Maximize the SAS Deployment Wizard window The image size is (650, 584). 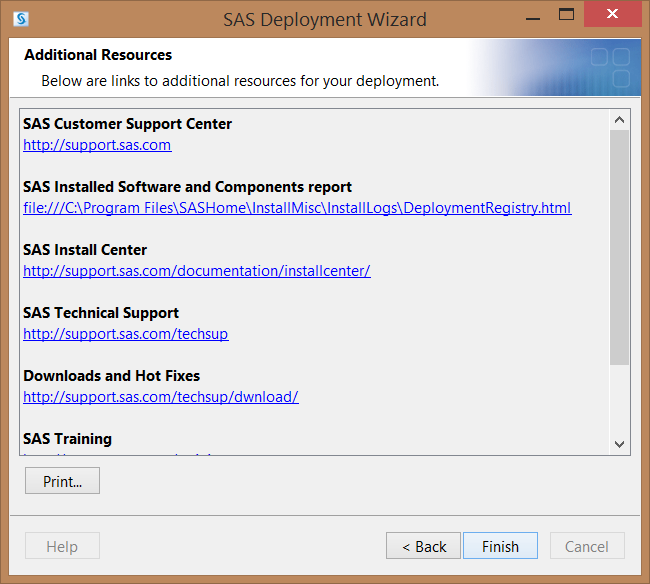566,15
